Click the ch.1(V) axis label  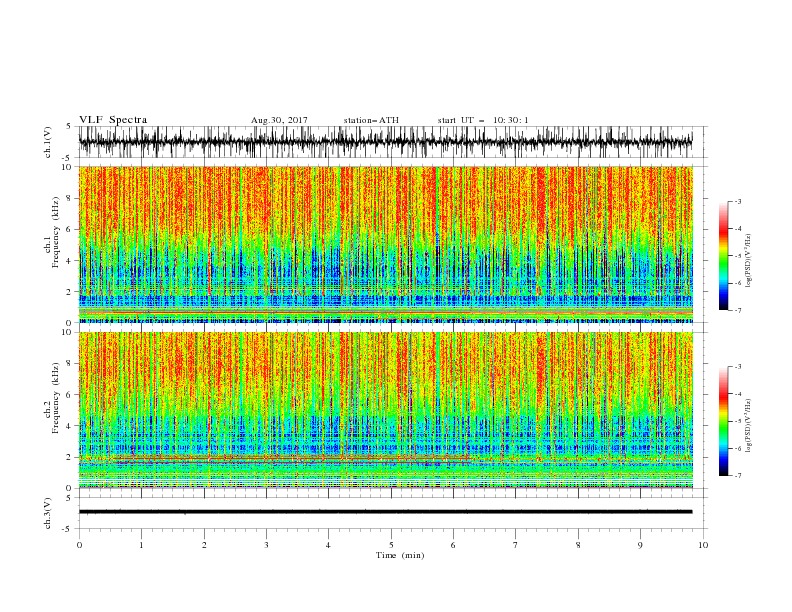[x=48, y=142]
